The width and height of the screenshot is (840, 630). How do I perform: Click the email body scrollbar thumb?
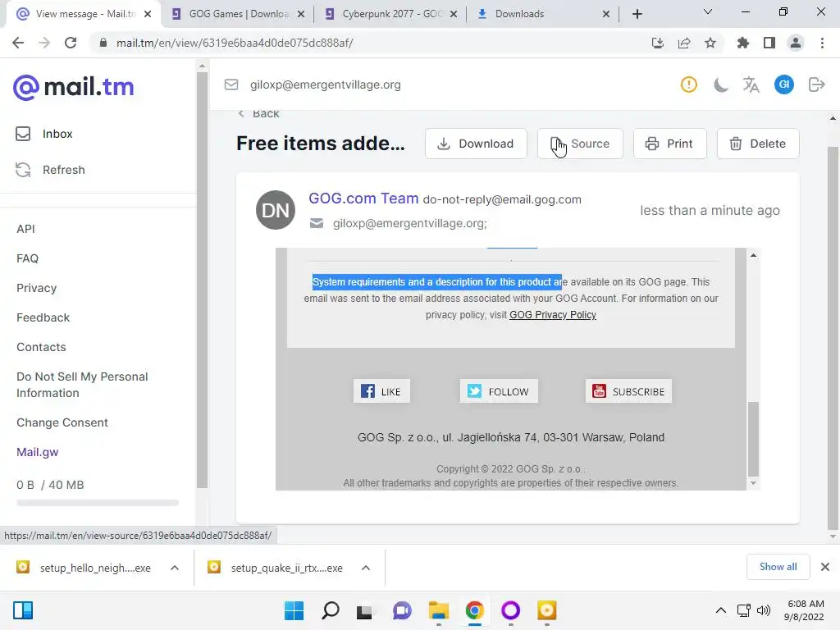click(x=753, y=438)
